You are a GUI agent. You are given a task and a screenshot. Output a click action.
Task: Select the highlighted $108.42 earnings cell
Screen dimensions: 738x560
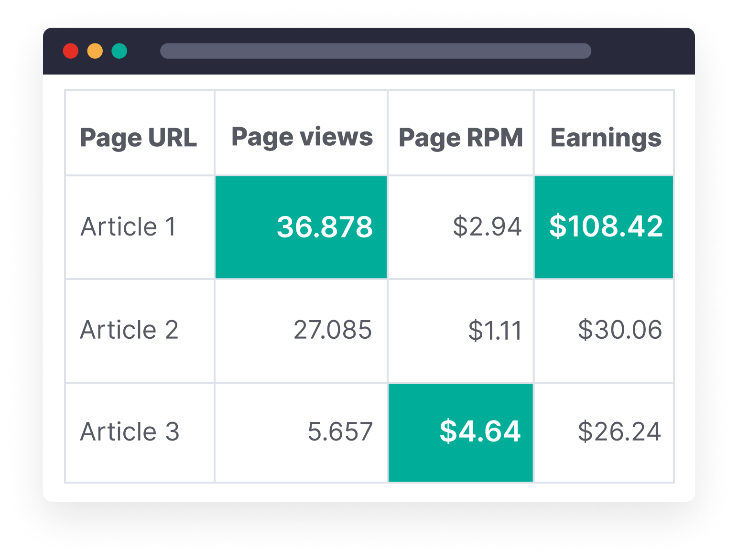pyautogui.click(x=604, y=227)
